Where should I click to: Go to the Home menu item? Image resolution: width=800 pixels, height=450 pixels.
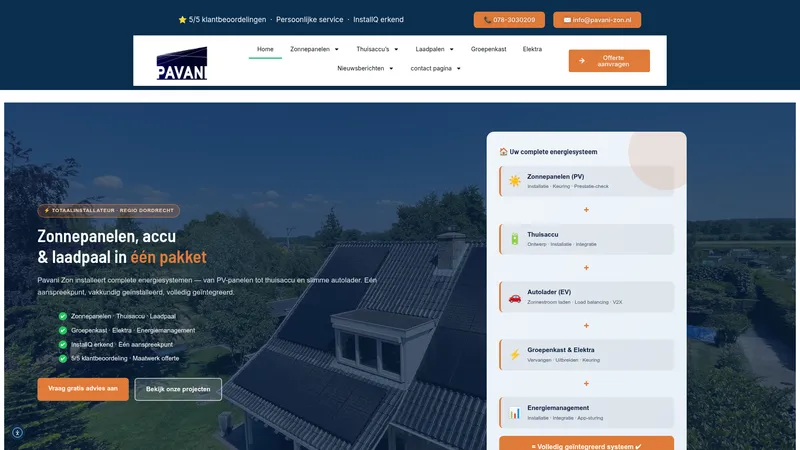[265, 49]
